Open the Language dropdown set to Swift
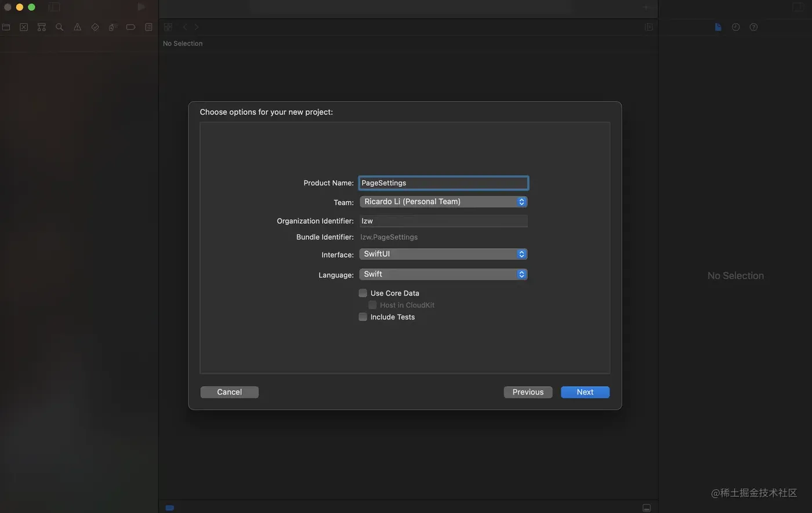812x513 pixels. tap(443, 274)
